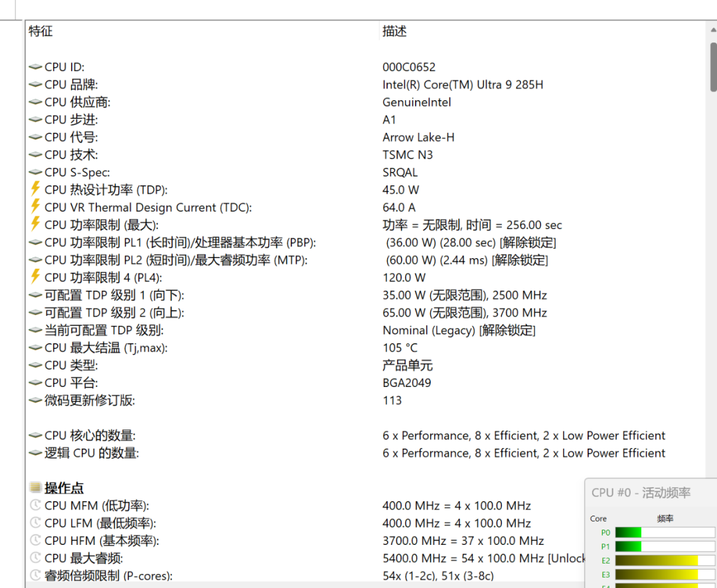Click the '54x (1-2c), 51x (3-8c)' value
Viewport: 717px width, 588px height.
[x=438, y=575]
